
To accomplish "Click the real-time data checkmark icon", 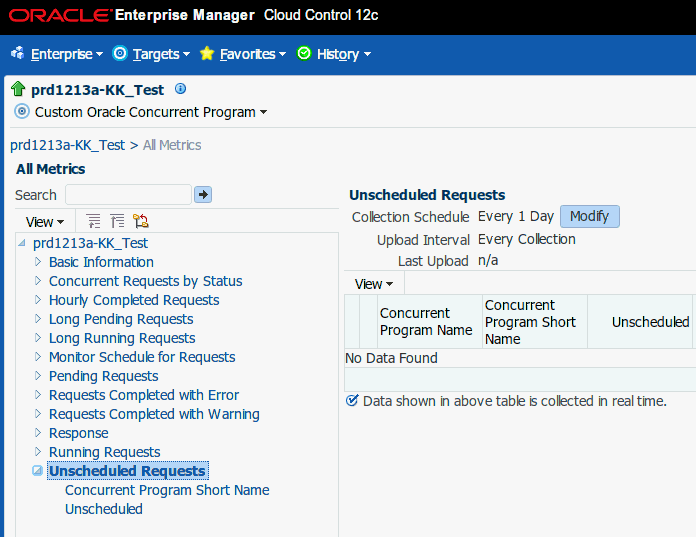I will click(352, 400).
